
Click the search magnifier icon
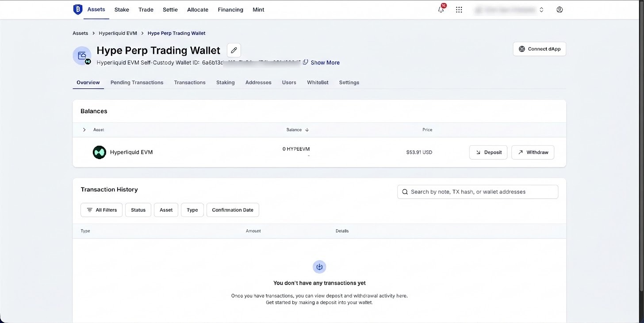click(x=405, y=192)
